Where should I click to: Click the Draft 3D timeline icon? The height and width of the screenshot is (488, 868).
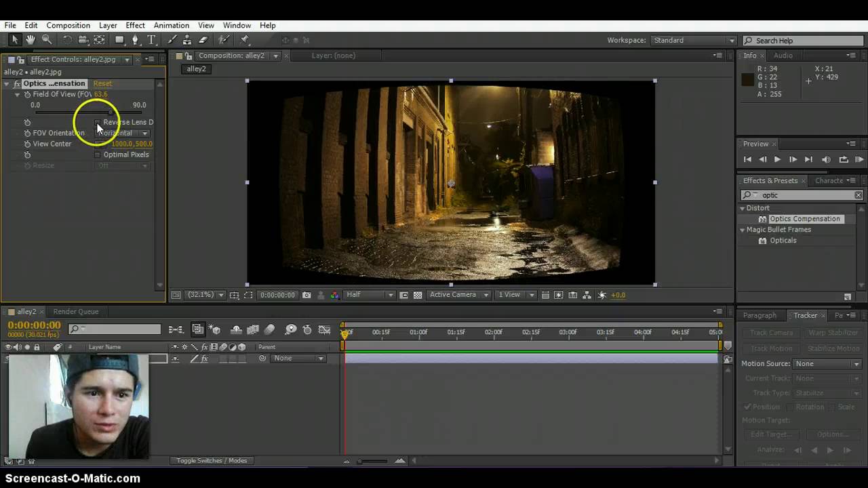coord(215,329)
